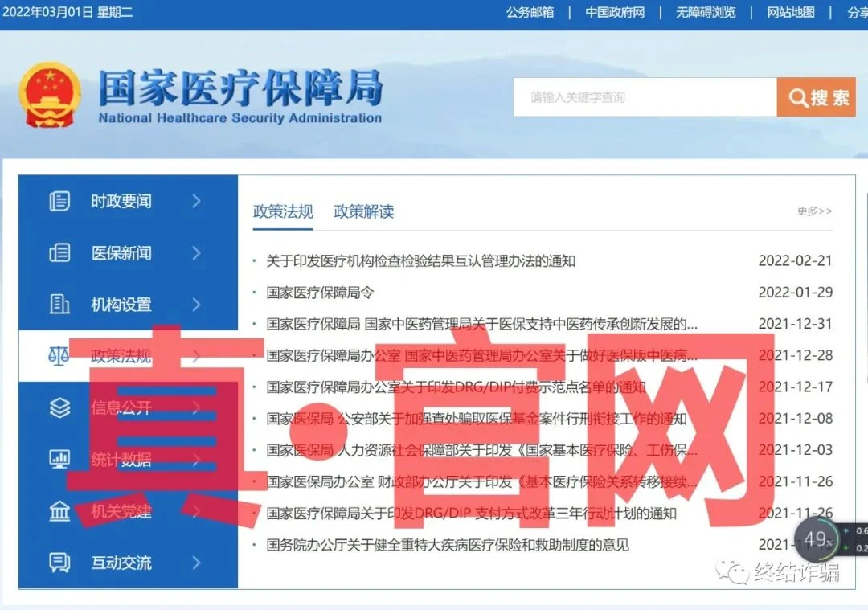Expand the 机构设置 chevron arrow
Viewport: 868px width, 610px height.
(x=197, y=305)
